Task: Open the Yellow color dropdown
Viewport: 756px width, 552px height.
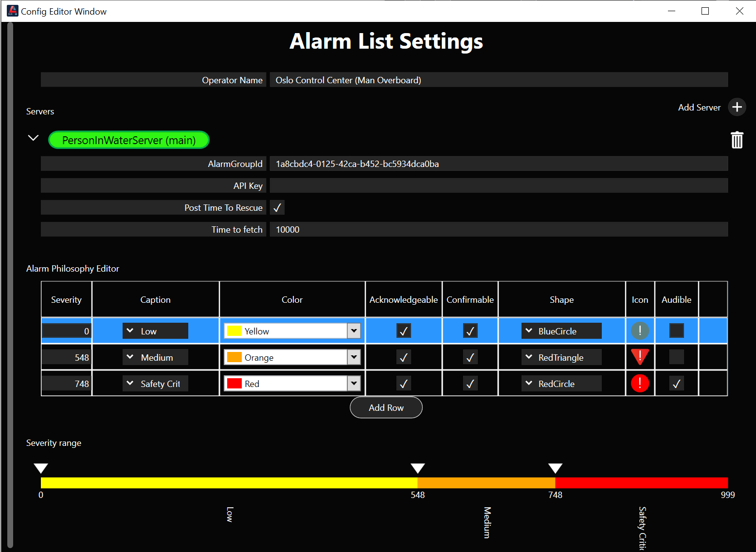Action: tap(354, 331)
